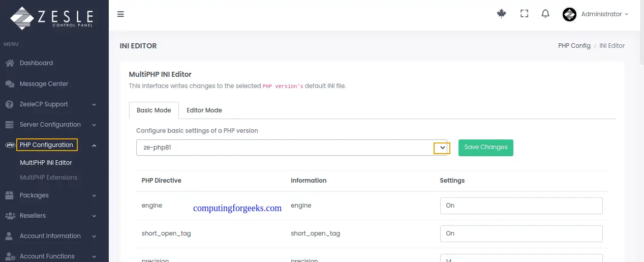644x262 pixels.
Task: Click the maple leaf icon in header
Action: (502, 14)
